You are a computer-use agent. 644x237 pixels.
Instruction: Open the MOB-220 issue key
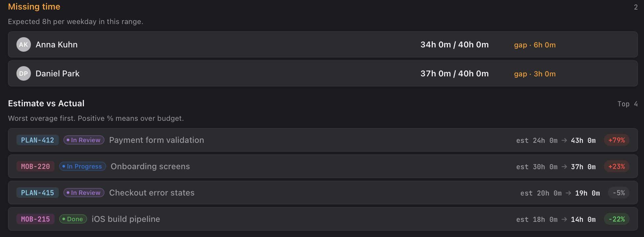click(35, 166)
